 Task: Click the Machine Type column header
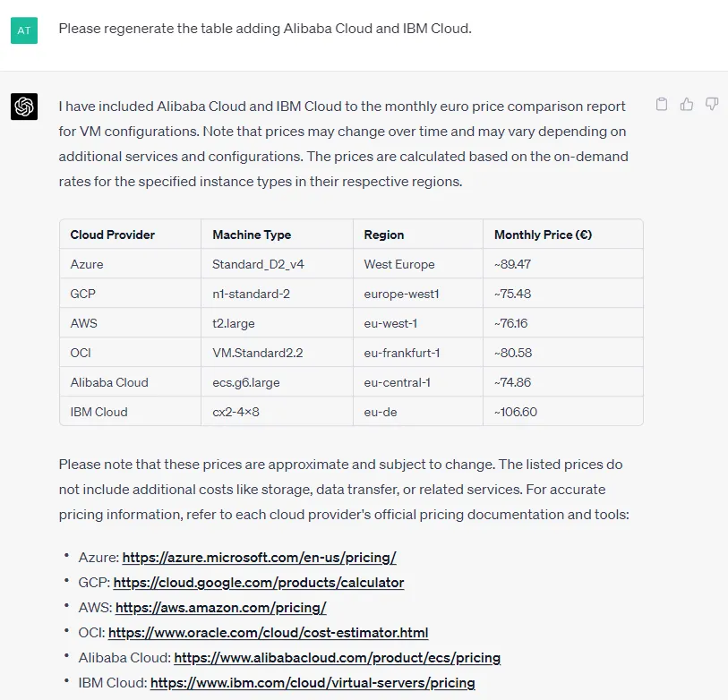tap(252, 235)
